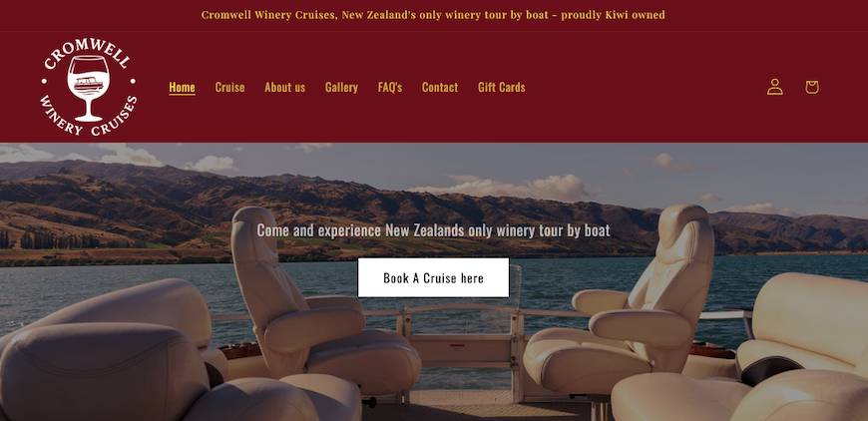Click the Cromwell Winery Cruises wine glass logo
Viewport: 868px width, 421px height.
tap(89, 88)
